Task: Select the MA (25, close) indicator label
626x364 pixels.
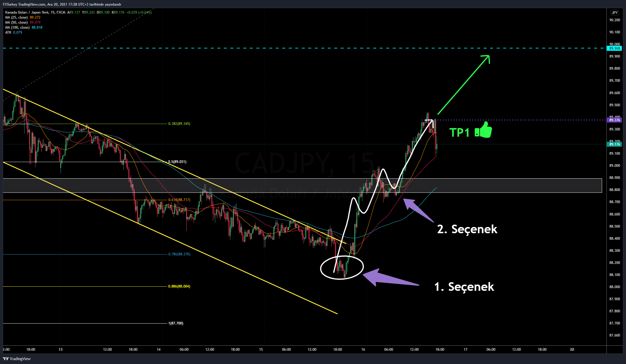Action: (x=16, y=17)
